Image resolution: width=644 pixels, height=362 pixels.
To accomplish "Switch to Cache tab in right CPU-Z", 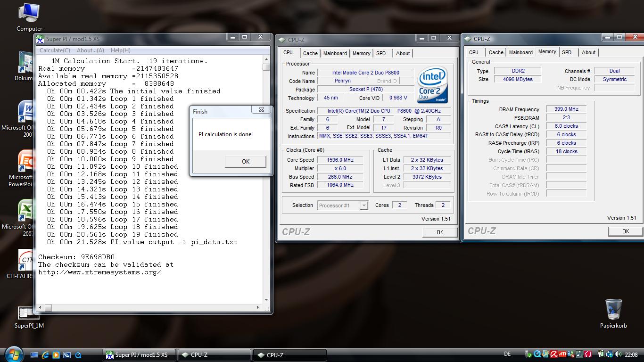I will point(496,52).
